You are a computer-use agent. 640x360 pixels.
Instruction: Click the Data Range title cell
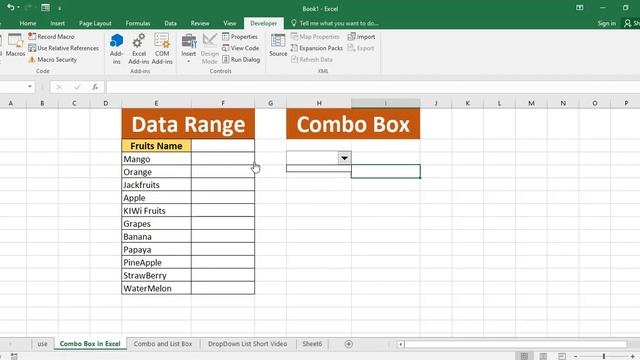tap(188, 124)
